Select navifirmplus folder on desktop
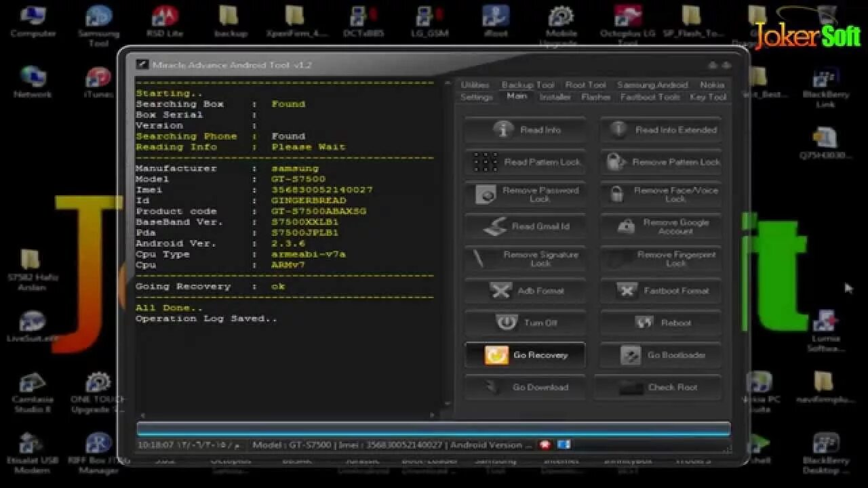 (x=824, y=387)
